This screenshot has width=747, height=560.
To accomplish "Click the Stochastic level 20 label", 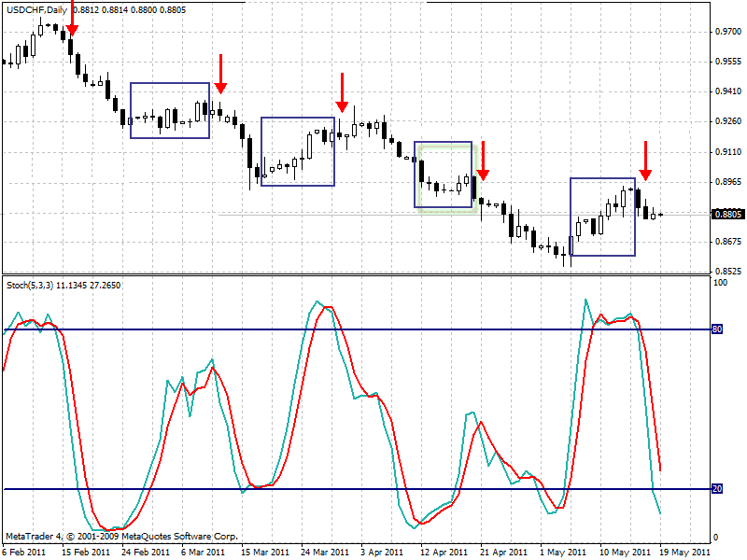I will pos(717,488).
